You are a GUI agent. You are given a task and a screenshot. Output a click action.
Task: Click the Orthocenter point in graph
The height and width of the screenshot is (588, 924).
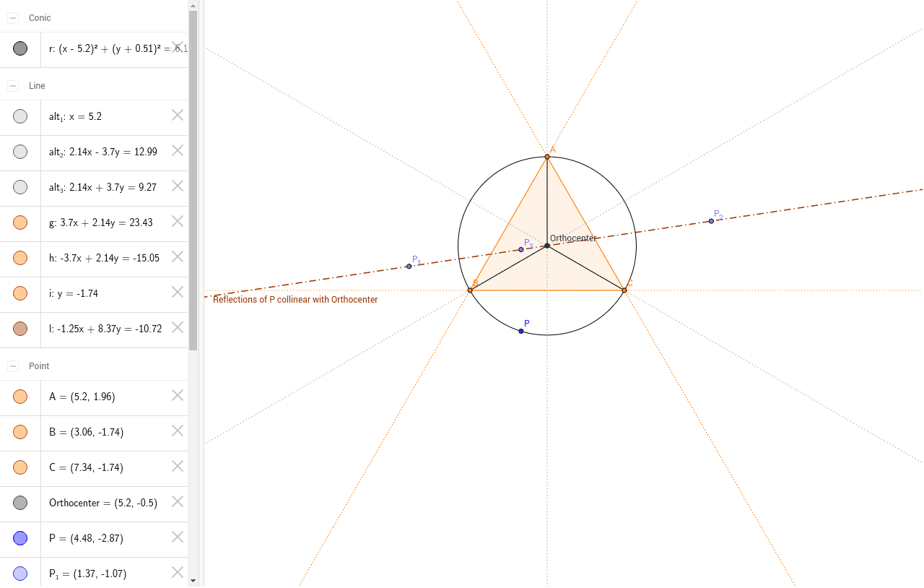pyautogui.click(x=547, y=246)
